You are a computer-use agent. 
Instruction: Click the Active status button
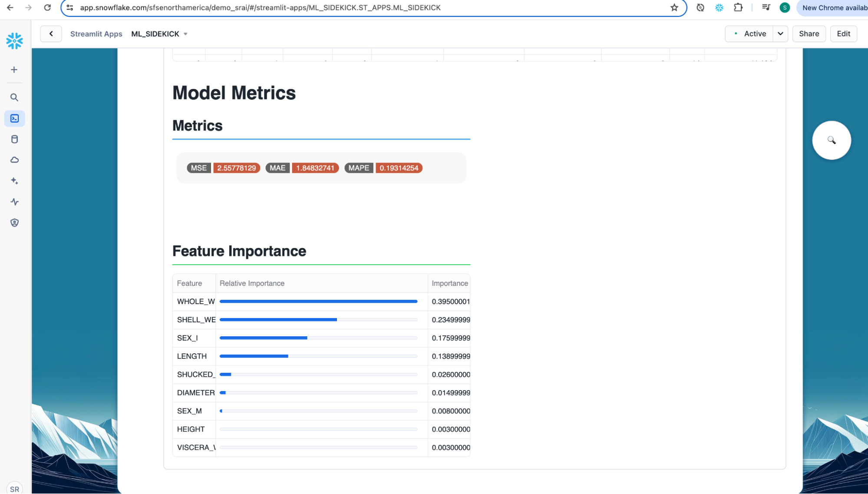tap(749, 34)
